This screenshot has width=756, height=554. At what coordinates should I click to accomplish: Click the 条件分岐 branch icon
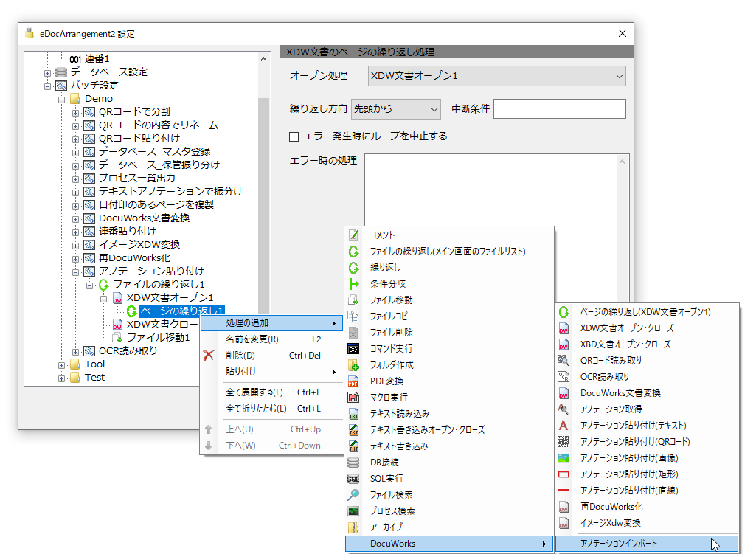[x=353, y=283]
